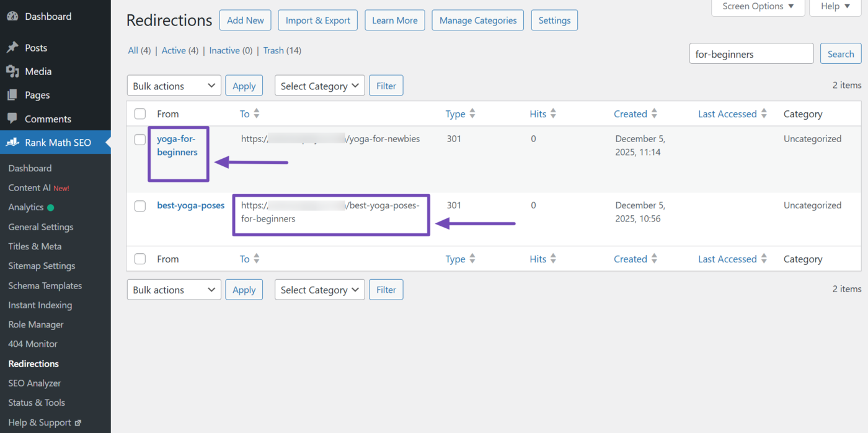Open Comments using the speech bubble icon

click(13, 118)
